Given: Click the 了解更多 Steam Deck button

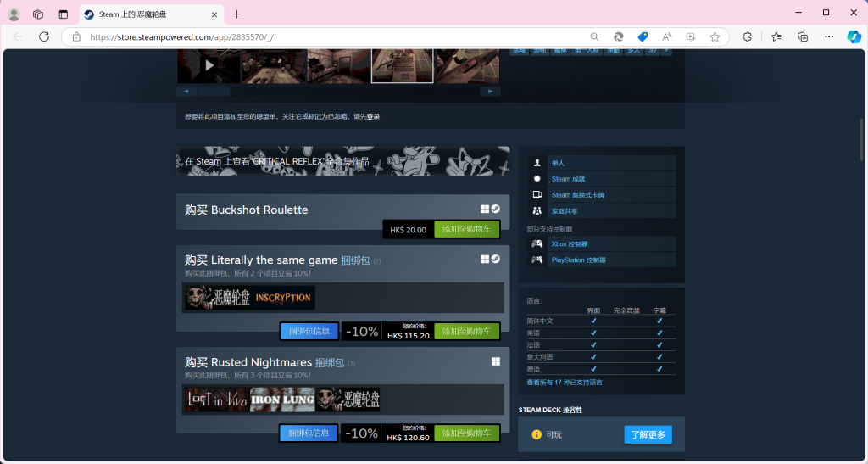Looking at the screenshot, I should point(648,434).
